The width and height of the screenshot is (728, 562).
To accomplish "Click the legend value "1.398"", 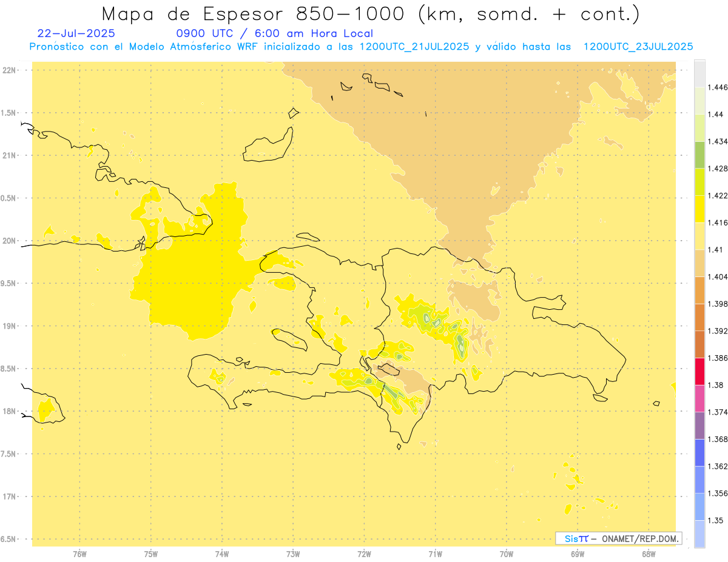I will click(x=717, y=304).
